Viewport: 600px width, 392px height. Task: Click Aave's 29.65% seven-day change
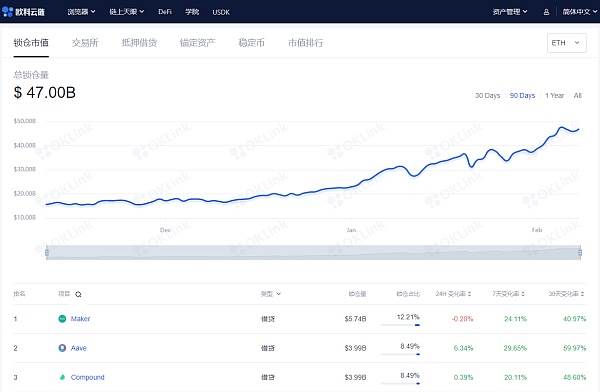[x=515, y=348]
